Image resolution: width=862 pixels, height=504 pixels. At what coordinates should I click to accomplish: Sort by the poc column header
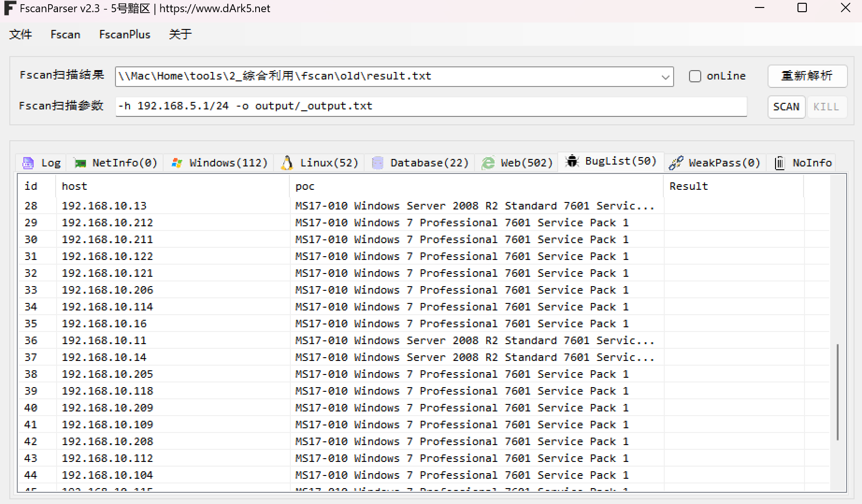point(476,186)
